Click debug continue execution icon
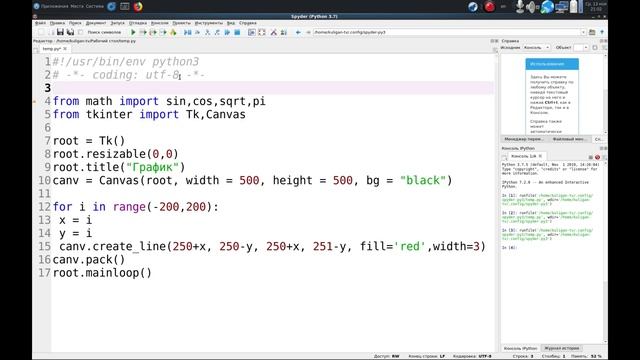Viewport: 640px width, 360px height. click(x=227, y=32)
